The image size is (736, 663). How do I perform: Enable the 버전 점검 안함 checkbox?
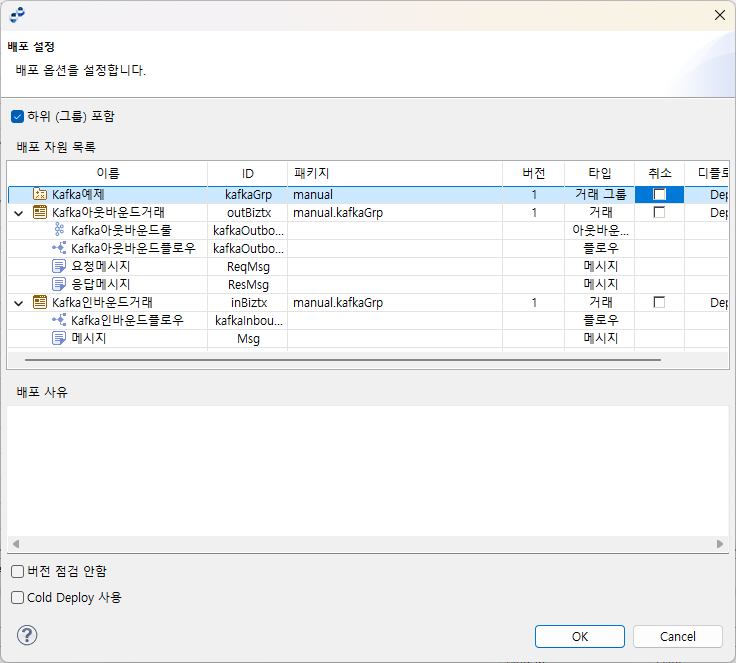click(x=17, y=571)
